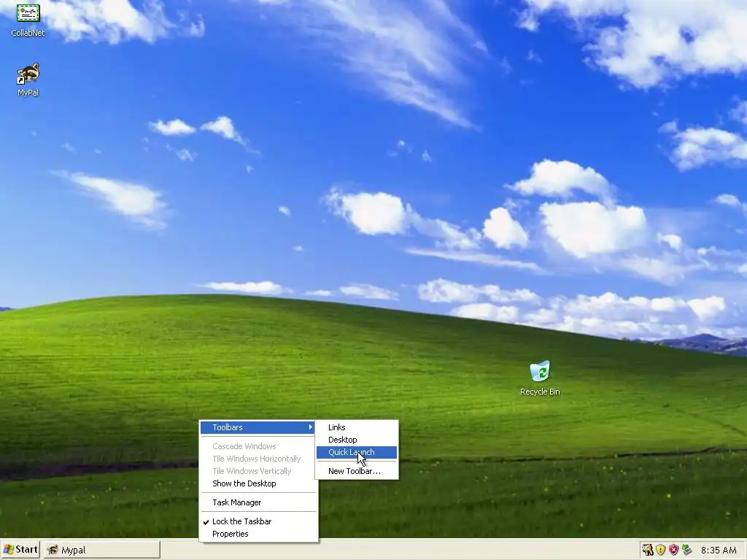Select the Recycle Bin desktop icon
Viewport: 747px width, 560px height.
(x=540, y=378)
